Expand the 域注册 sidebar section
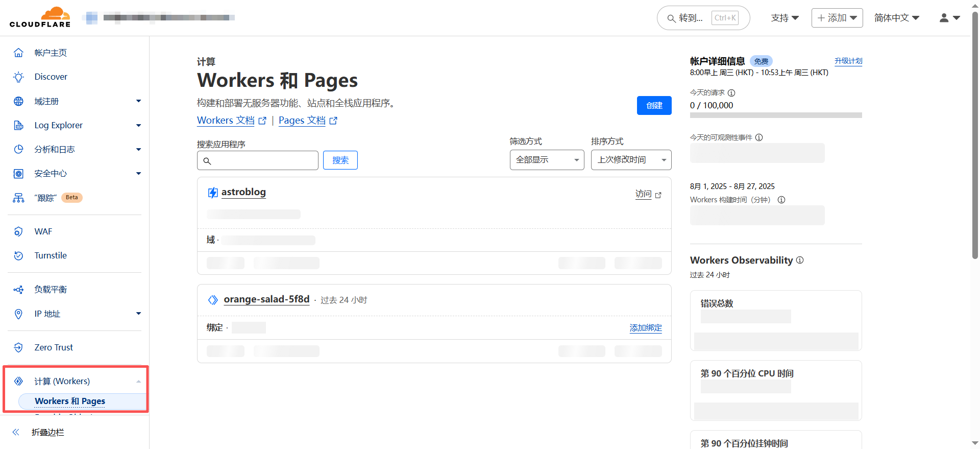Screen dimensions: 980x449 click(x=138, y=101)
